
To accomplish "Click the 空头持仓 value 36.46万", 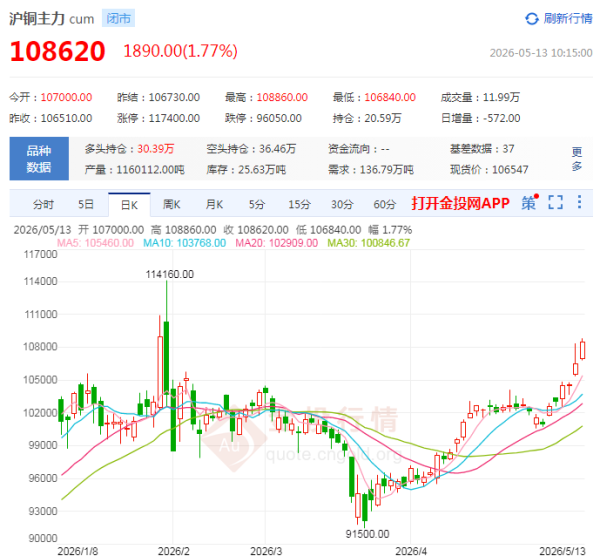I will click(x=277, y=148).
